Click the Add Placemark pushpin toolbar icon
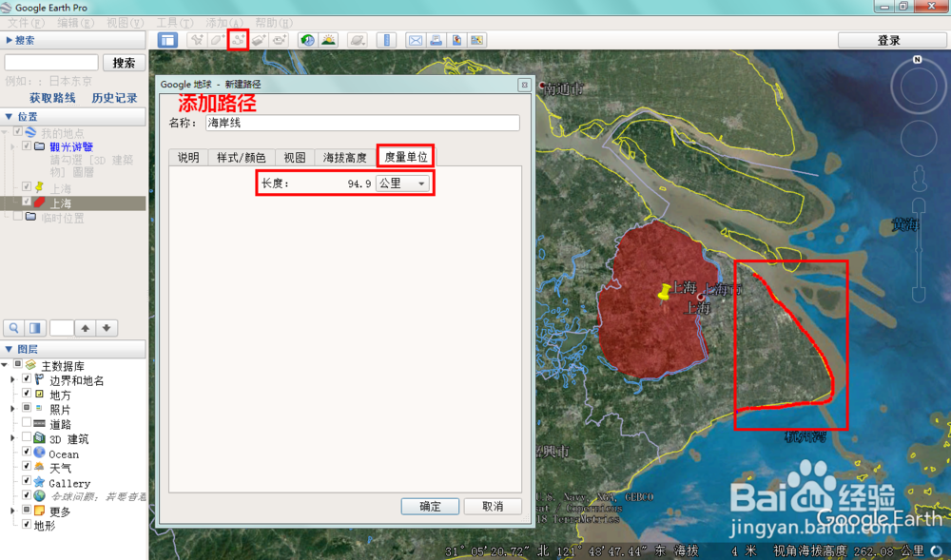This screenshot has width=951, height=560. pos(197,40)
